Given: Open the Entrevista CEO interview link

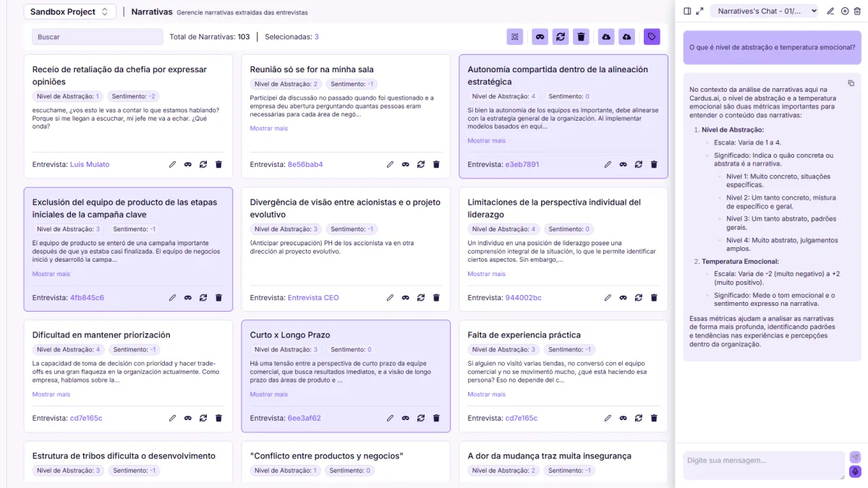Looking at the screenshot, I should point(312,297).
